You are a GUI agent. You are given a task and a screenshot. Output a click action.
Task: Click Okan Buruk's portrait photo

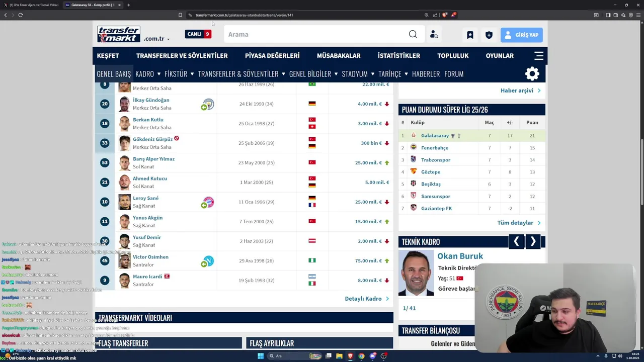coord(416,273)
